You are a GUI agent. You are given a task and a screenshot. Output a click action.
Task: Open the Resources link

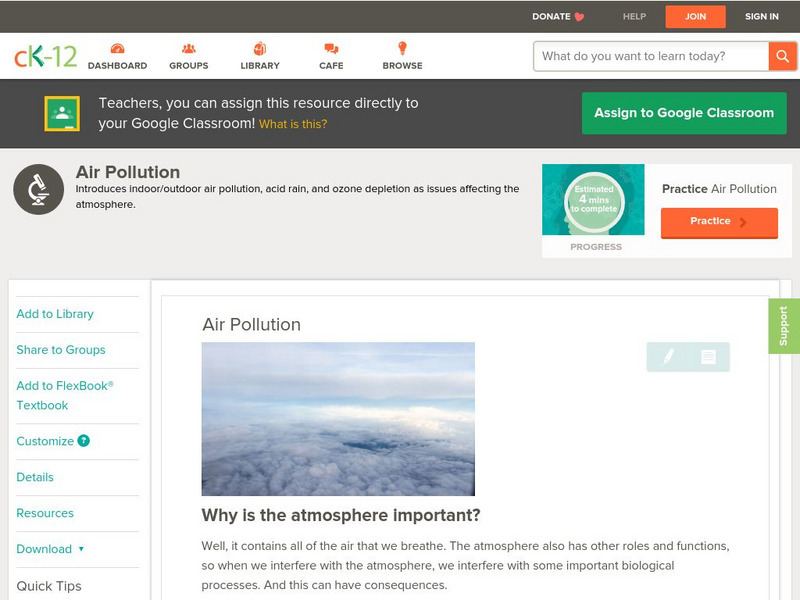point(45,513)
